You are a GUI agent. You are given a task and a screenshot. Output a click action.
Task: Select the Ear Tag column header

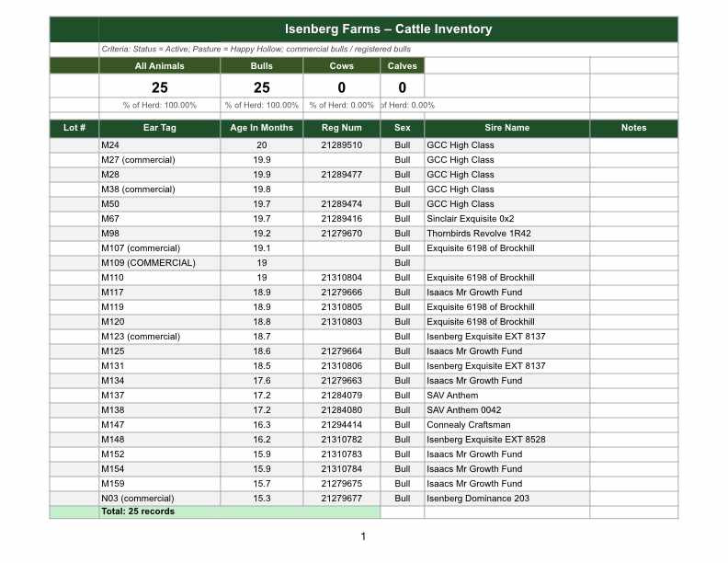[159, 128]
